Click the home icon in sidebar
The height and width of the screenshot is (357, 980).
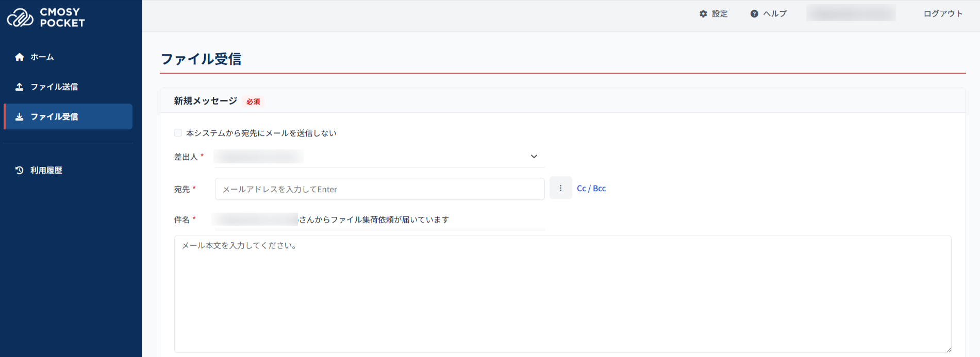click(x=20, y=57)
